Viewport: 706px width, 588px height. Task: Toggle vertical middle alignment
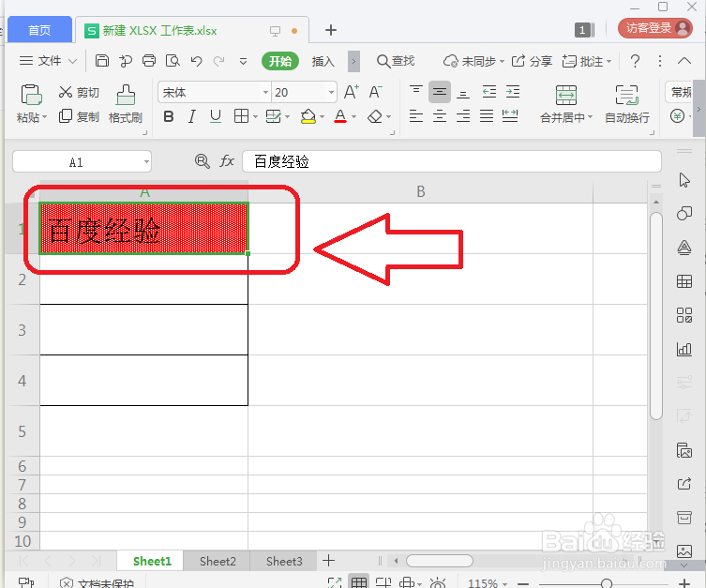(x=440, y=92)
